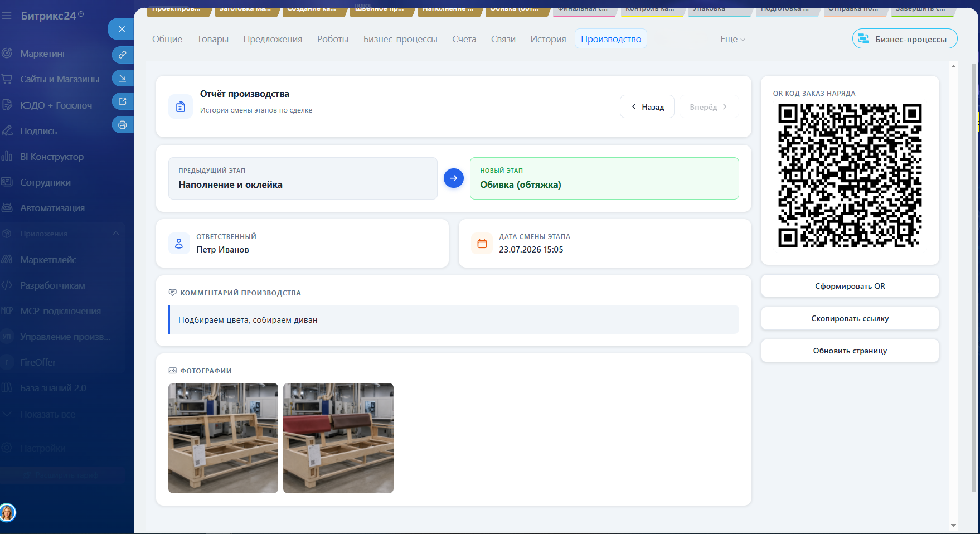The height and width of the screenshot is (534, 980).
Task: Click the QR code image
Action: click(x=850, y=176)
